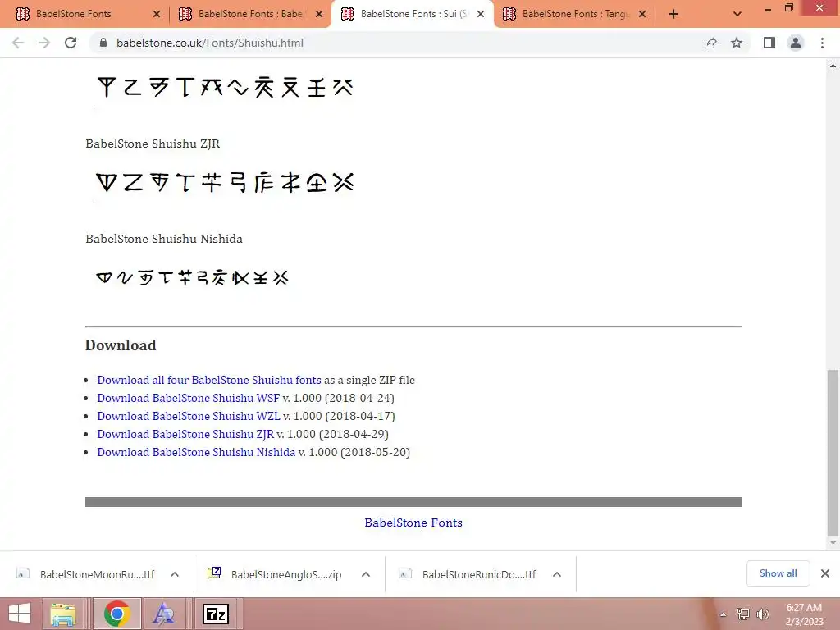Click the BabelStone Shuishu Nishida label
840x630 pixels.
point(164,239)
